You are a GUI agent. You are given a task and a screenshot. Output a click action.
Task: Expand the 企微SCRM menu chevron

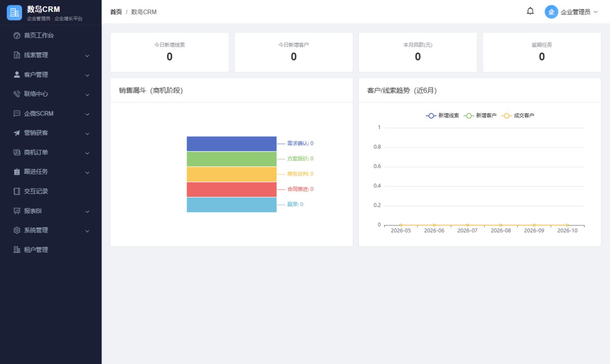coord(87,114)
